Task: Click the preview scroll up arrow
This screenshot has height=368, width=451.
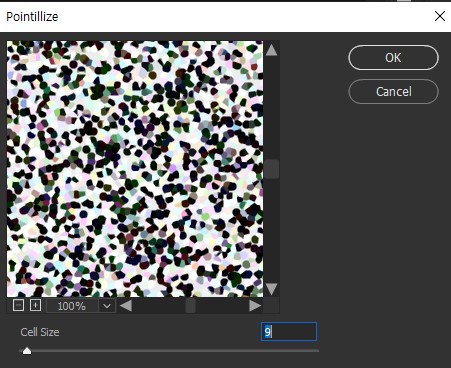Action: click(x=271, y=50)
